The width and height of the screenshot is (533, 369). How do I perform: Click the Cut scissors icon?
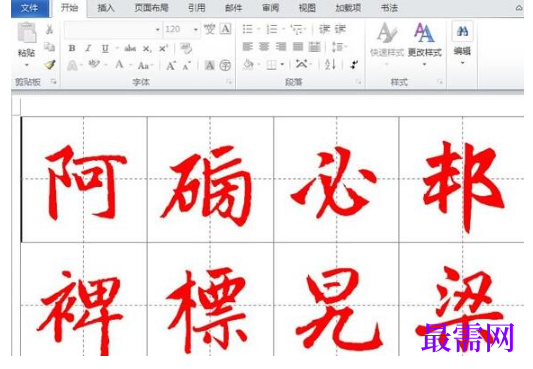tap(50, 30)
